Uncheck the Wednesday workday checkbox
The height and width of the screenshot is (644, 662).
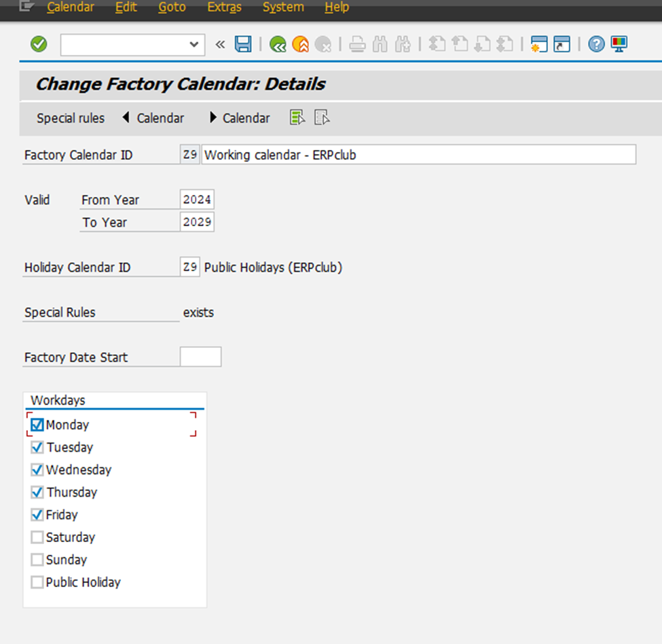tap(37, 469)
